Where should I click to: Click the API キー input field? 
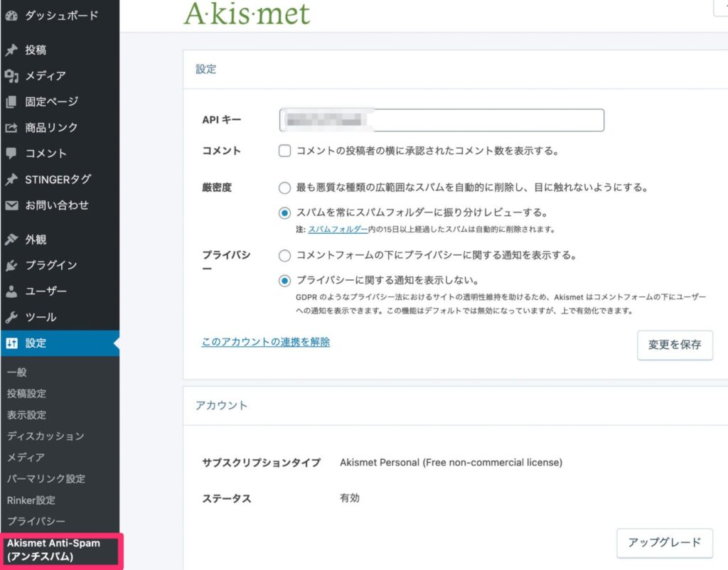441,120
